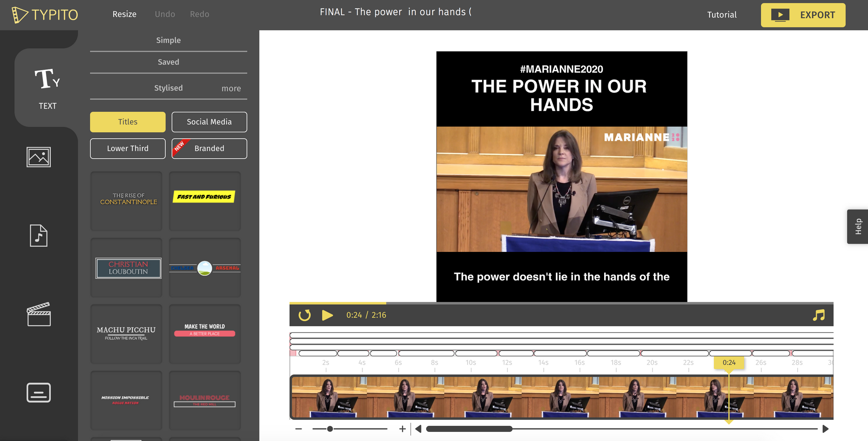
Task: Choose 'Fast and Furious' title template
Action: pos(205,201)
